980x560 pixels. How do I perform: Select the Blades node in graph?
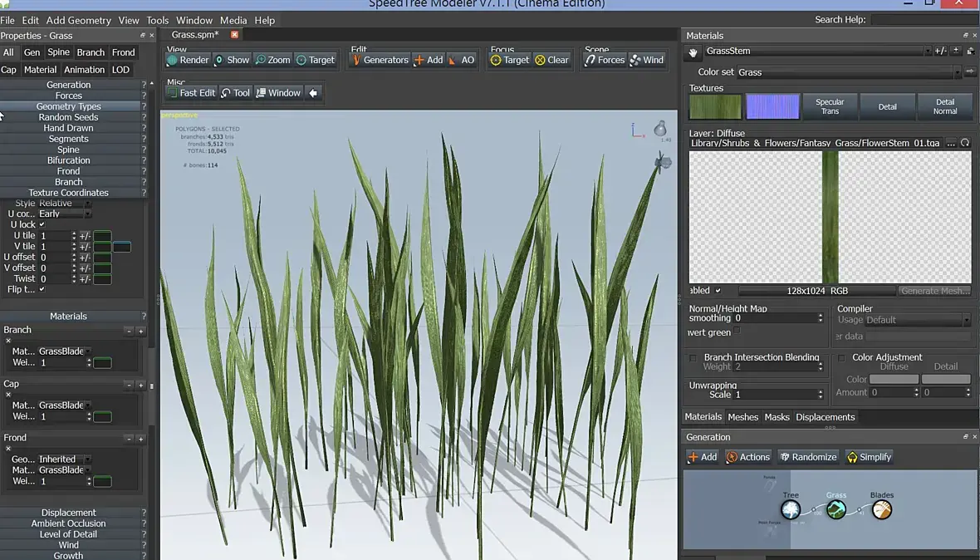tap(881, 509)
